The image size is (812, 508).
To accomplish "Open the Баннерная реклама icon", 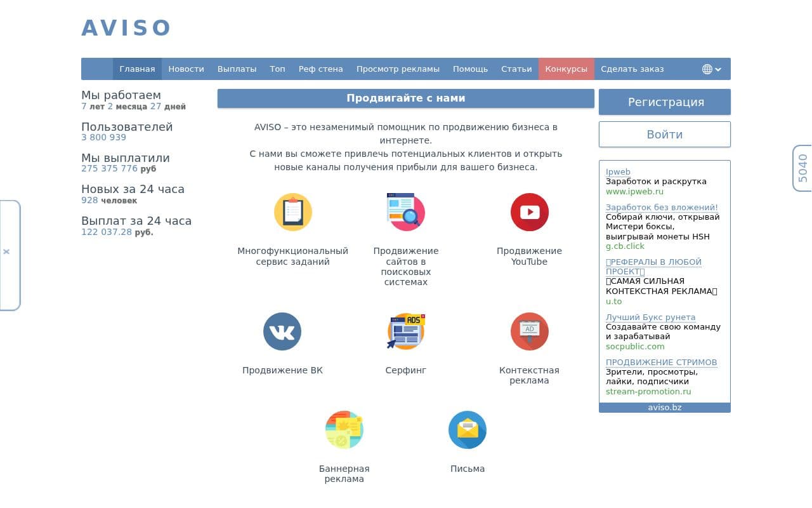I will tap(344, 430).
